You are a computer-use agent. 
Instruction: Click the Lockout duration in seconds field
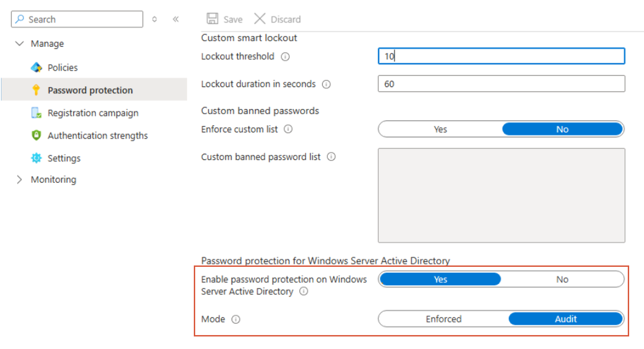tap(501, 84)
